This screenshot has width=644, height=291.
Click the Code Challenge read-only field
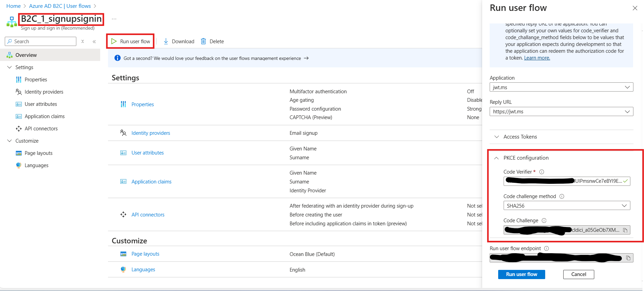click(567, 230)
